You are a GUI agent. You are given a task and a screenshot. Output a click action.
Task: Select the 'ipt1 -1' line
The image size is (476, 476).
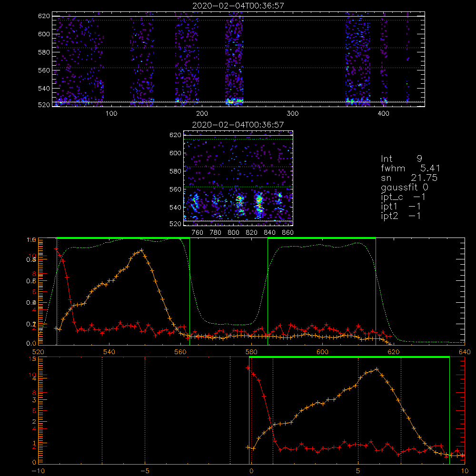point(401,207)
